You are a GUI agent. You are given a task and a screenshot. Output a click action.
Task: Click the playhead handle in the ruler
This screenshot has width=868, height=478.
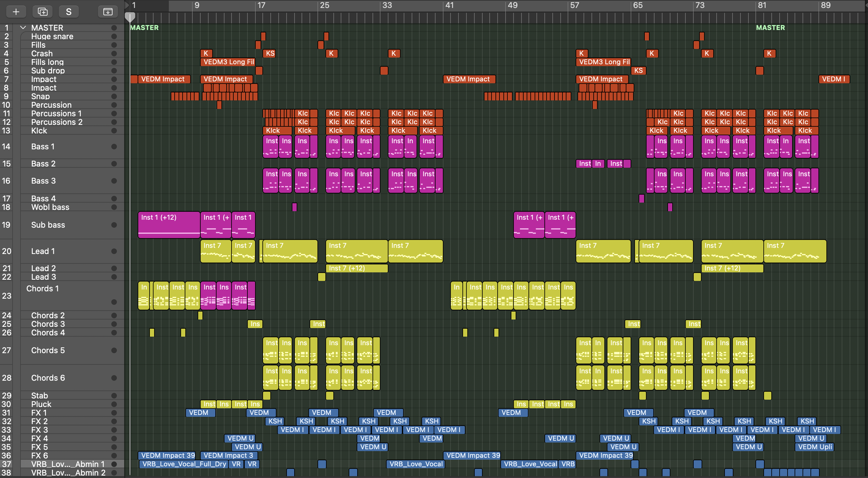coord(130,16)
